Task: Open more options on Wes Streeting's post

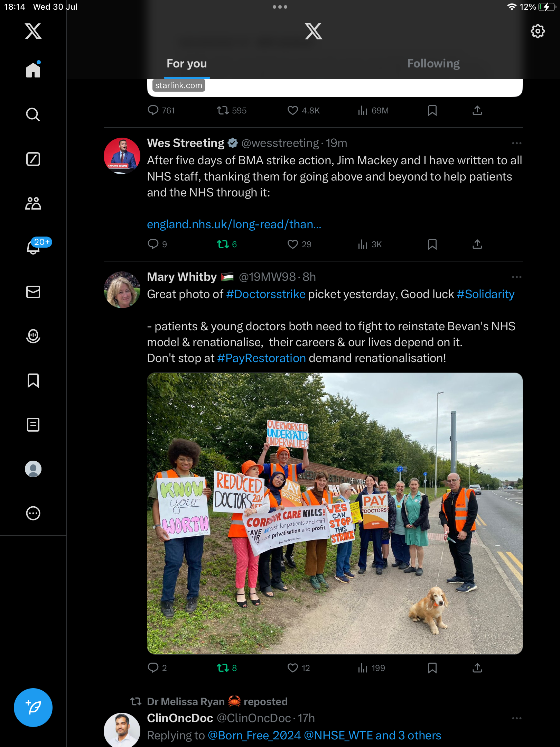Action: click(516, 143)
